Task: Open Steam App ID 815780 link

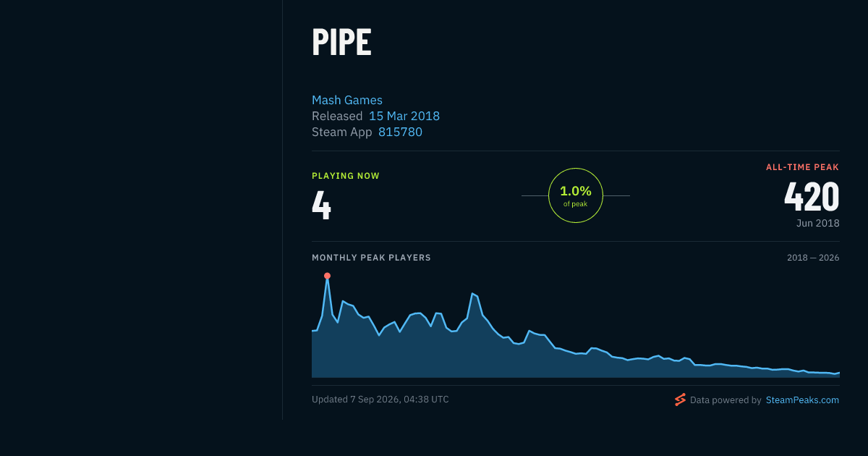Action: [x=400, y=132]
